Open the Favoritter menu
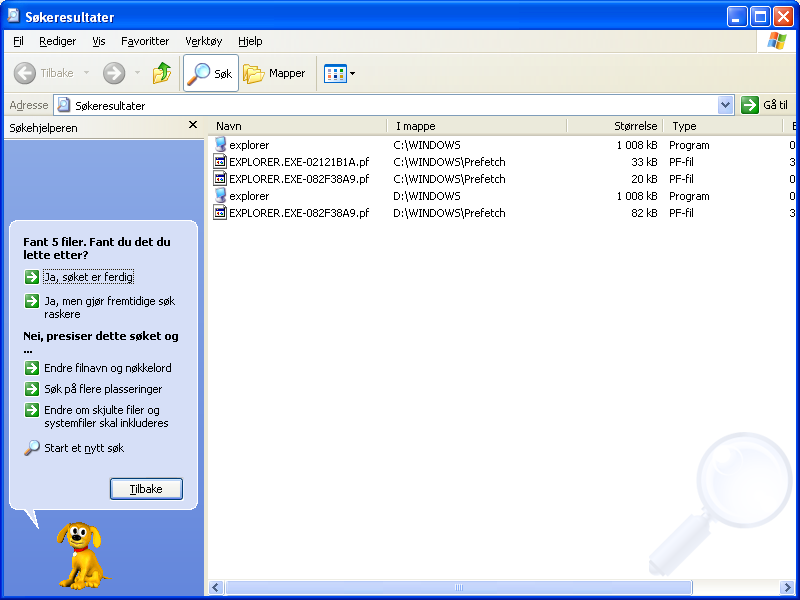 pos(145,41)
